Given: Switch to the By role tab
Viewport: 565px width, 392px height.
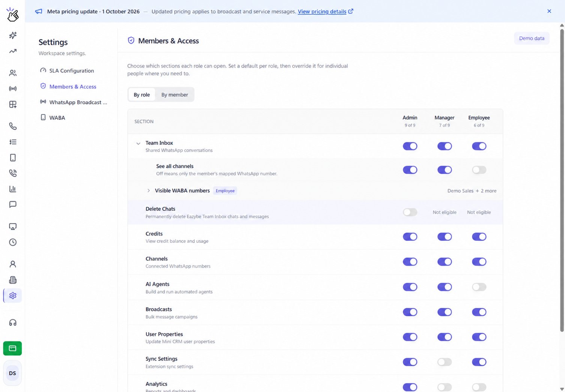Looking at the screenshot, I should tap(142, 95).
